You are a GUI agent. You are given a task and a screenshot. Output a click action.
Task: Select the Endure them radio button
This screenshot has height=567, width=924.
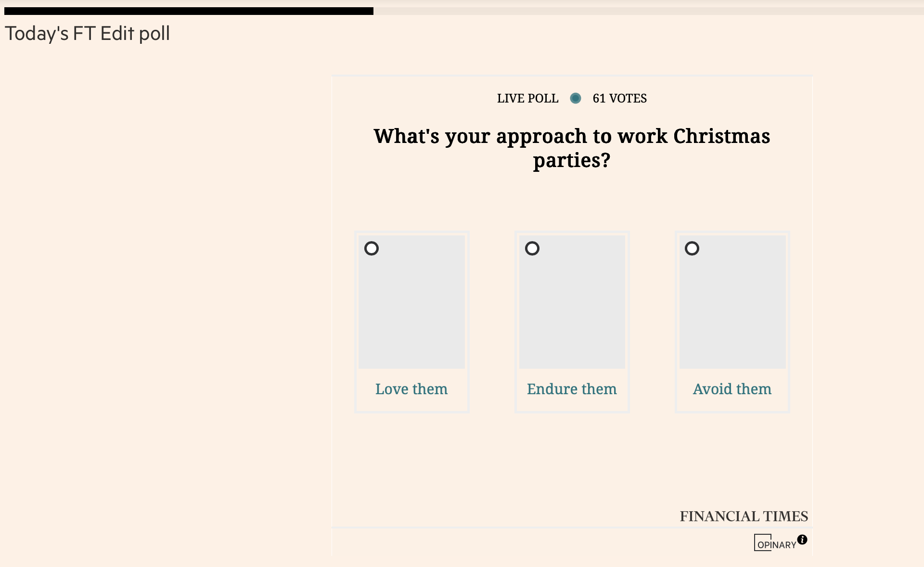tap(532, 248)
